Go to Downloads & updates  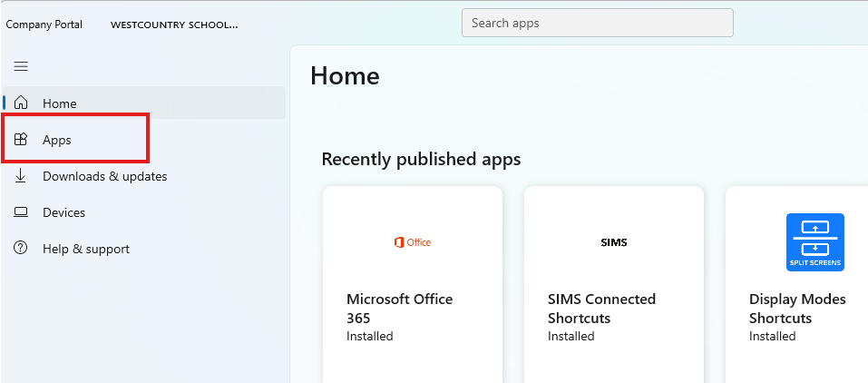pyautogui.click(x=104, y=176)
